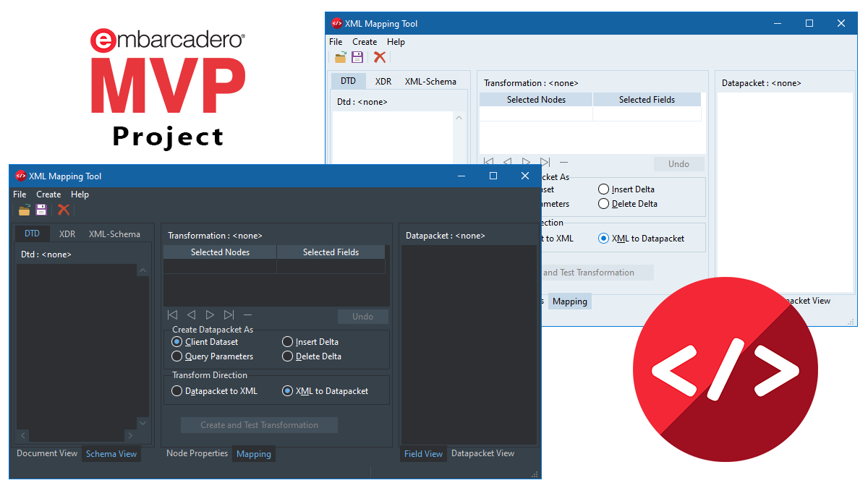
Task: Open Field View tab in dark window
Action: coord(423,454)
